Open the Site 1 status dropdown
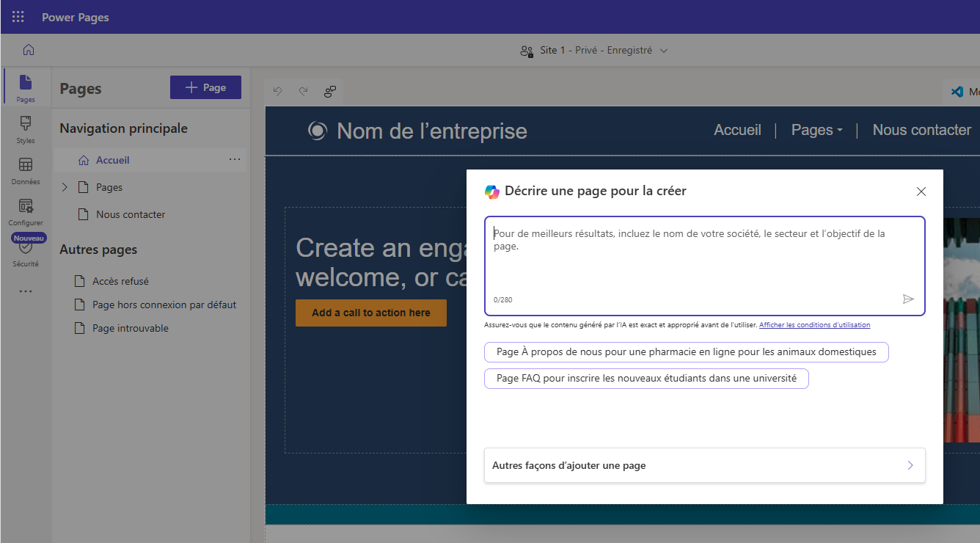Screen dimensions: 980x543 tap(664, 50)
